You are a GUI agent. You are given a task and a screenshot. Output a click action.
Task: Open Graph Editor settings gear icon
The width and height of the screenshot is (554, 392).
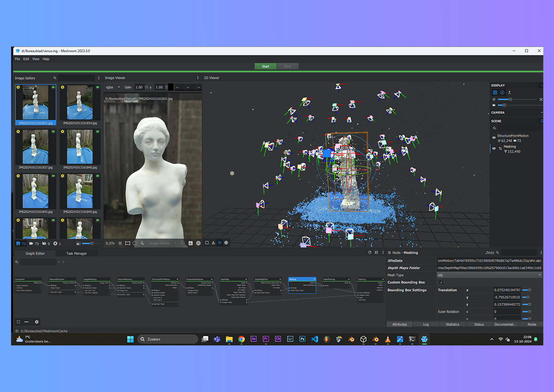click(x=37, y=322)
